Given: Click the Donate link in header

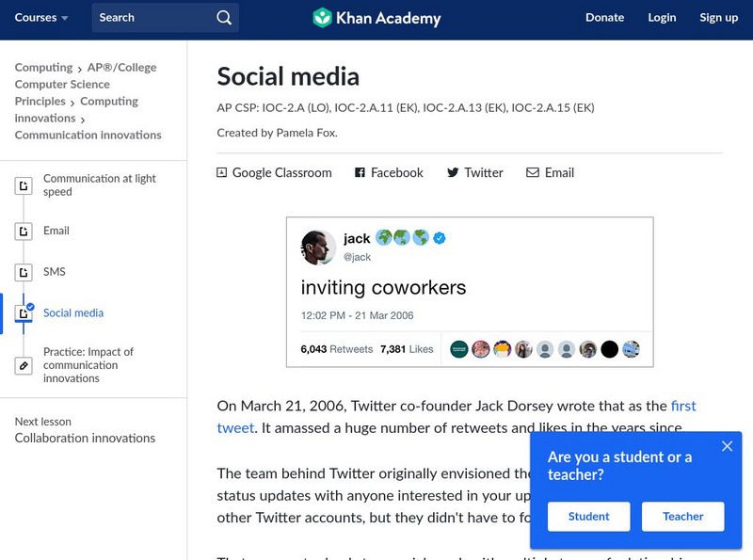Looking at the screenshot, I should point(604,18).
